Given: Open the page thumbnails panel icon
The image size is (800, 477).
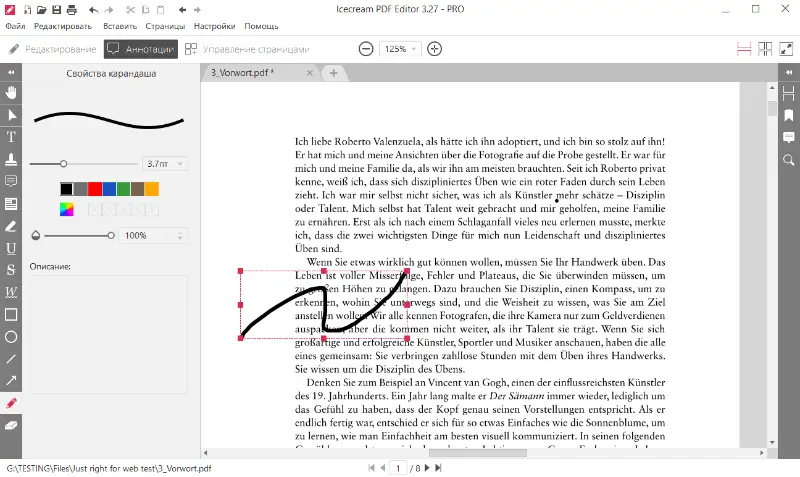Looking at the screenshot, I should [x=789, y=93].
